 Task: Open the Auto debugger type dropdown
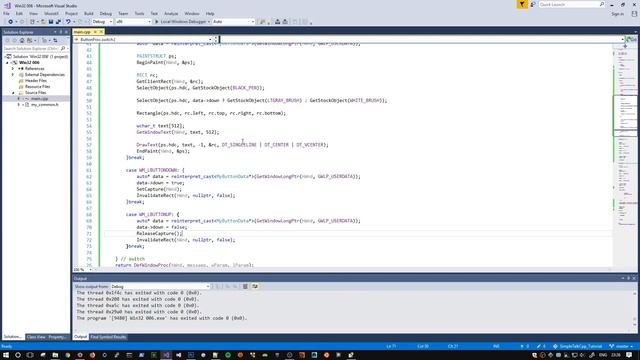coord(233,22)
